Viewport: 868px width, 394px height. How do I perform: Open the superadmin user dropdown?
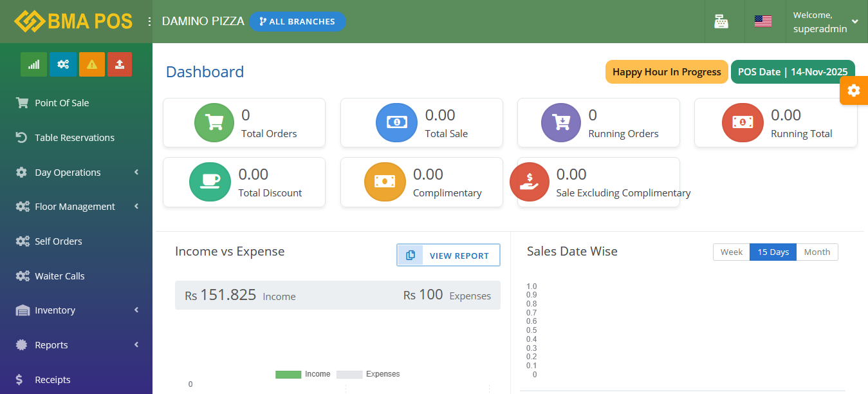pos(826,22)
